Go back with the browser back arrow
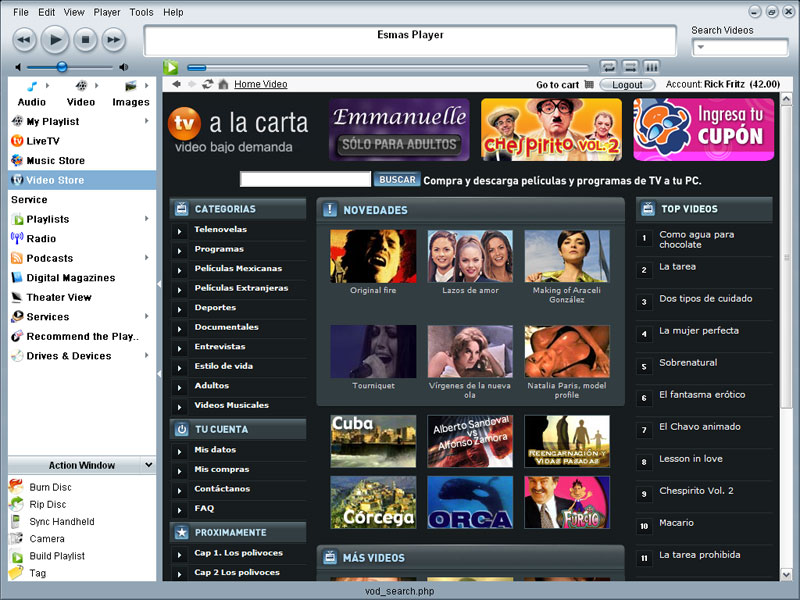This screenshot has height=600, width=800. (177, 84)
